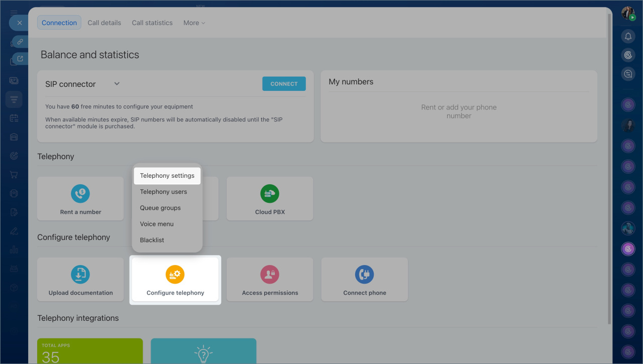Click the Upload documentation icon
Image resolution: width=643 pixels, height=364 pixels.
[80, 275]
